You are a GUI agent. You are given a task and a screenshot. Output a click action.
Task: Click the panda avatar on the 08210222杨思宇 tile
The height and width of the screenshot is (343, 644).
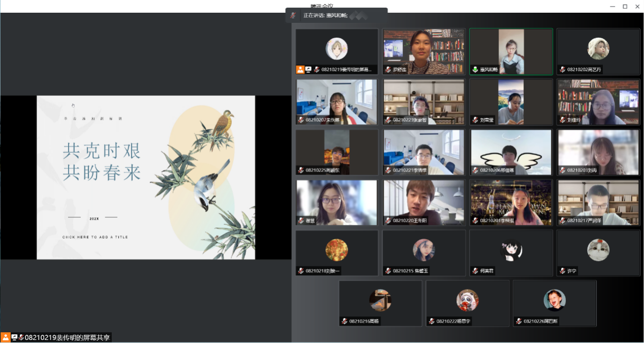[x=467, y=300]
